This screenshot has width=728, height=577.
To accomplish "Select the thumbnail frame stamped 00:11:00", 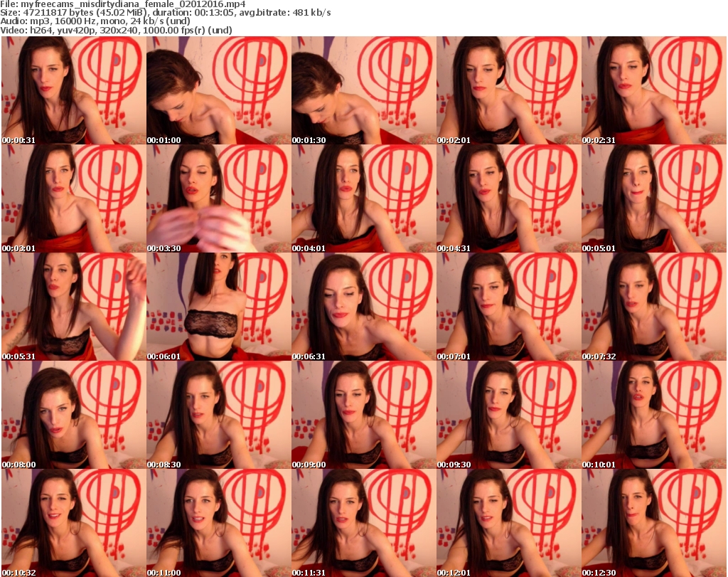I will pos(219,523).
